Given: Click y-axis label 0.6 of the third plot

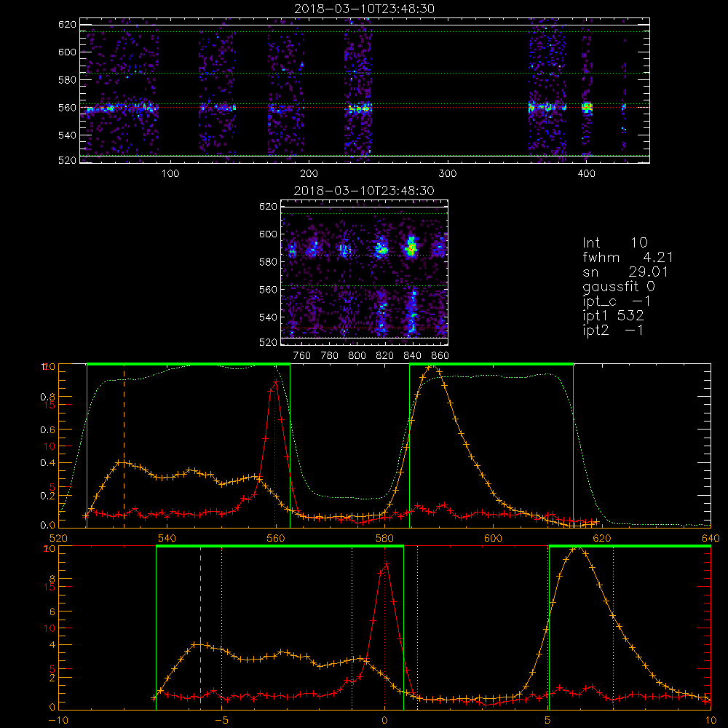Looking at the screenshot, I should 47,430.
